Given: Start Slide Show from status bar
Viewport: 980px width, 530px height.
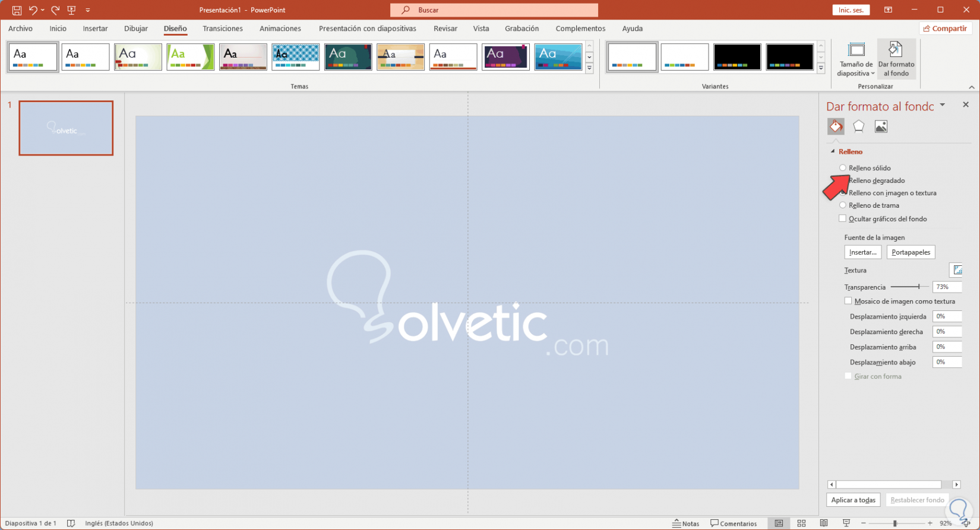Looking at the screenshot, I should [846, 523].
